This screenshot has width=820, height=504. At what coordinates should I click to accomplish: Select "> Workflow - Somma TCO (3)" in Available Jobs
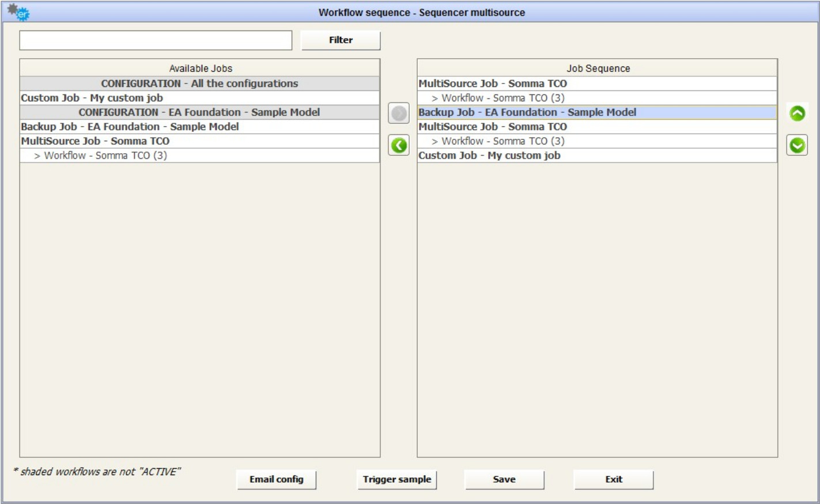(x=200, y=156)
